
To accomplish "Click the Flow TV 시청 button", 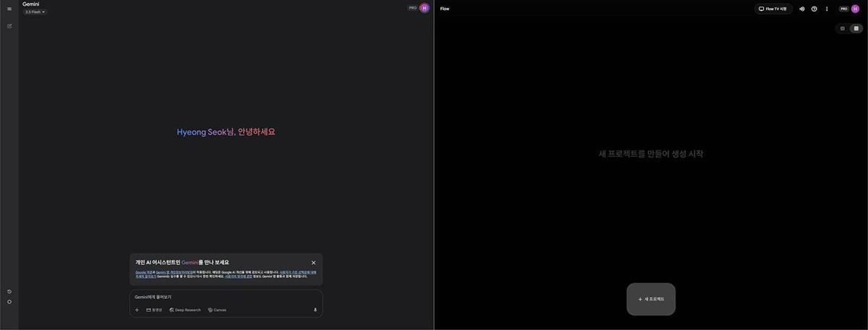I will (x=773, y=9).
